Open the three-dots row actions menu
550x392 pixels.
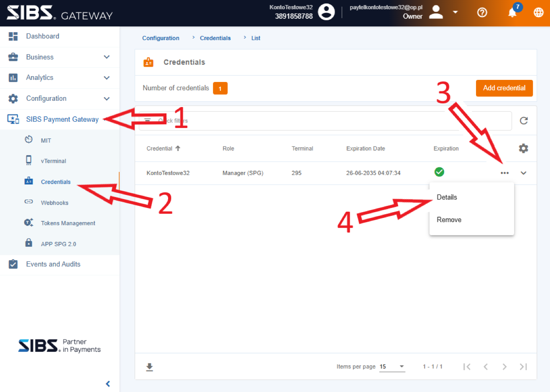(504, 173)
